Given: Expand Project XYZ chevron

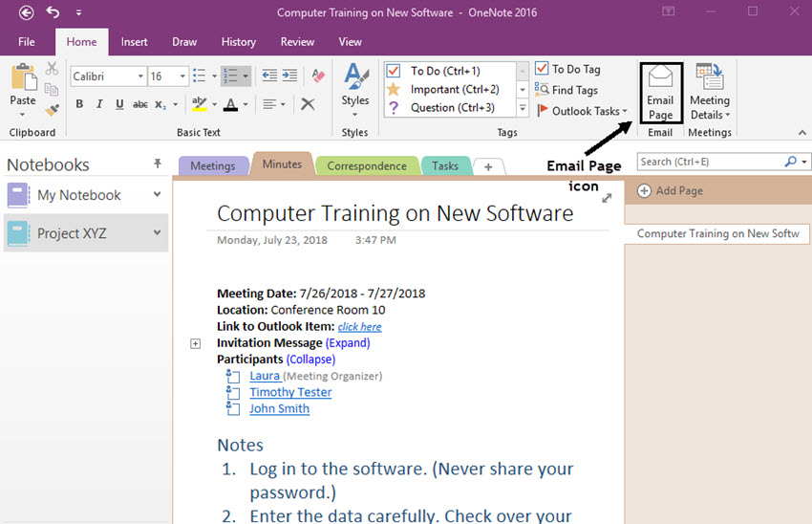Looking at the screenshot, I should pos(157,232).
